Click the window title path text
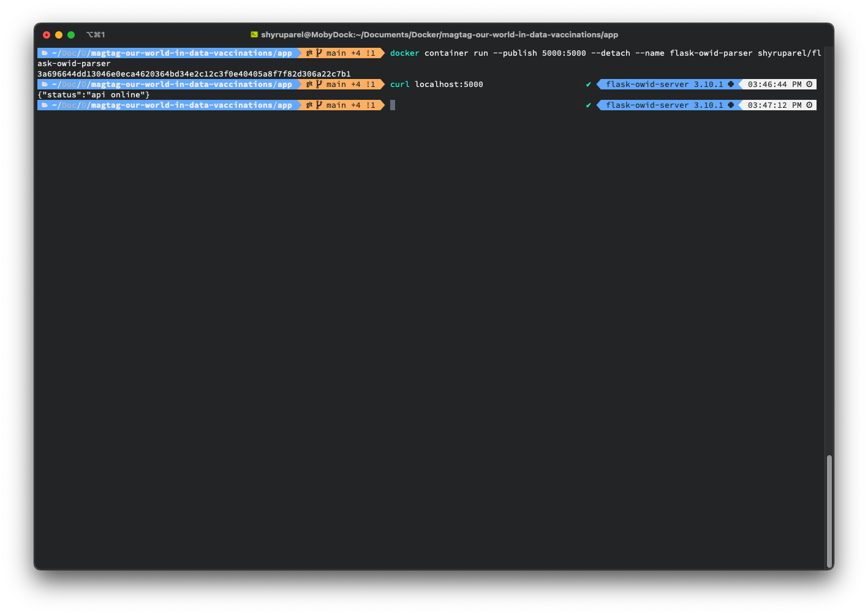This screenshot has width=868, height=615. [x=439, y=35]
